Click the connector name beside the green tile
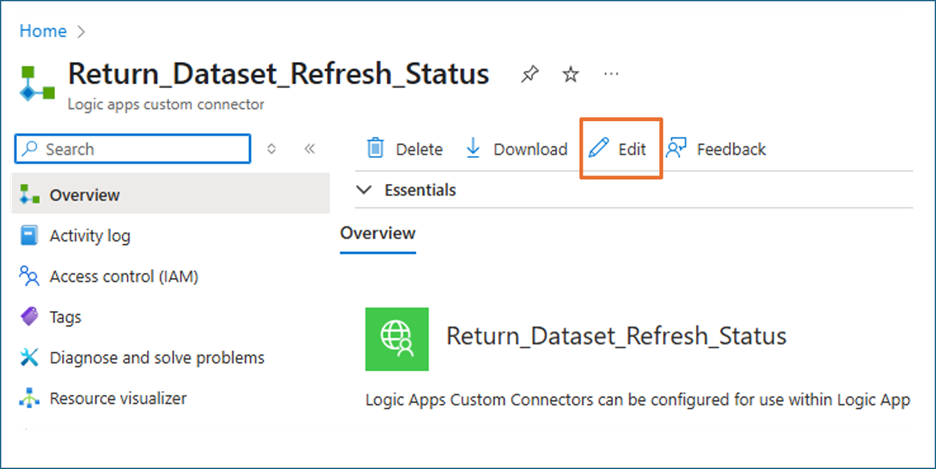Image resolution: width=936 pixels, height=469 pixels. tap(616, 336)
